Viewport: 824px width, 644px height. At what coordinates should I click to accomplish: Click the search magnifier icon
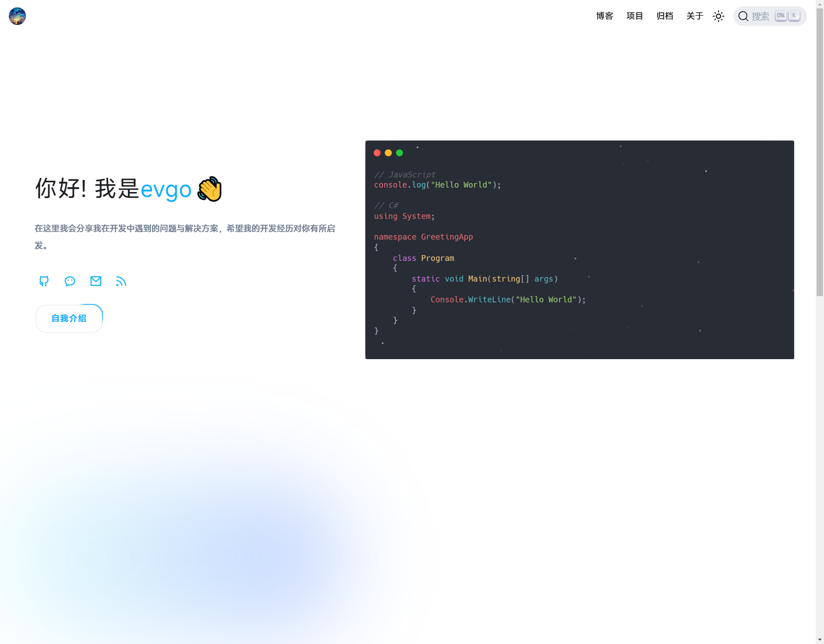743,16
